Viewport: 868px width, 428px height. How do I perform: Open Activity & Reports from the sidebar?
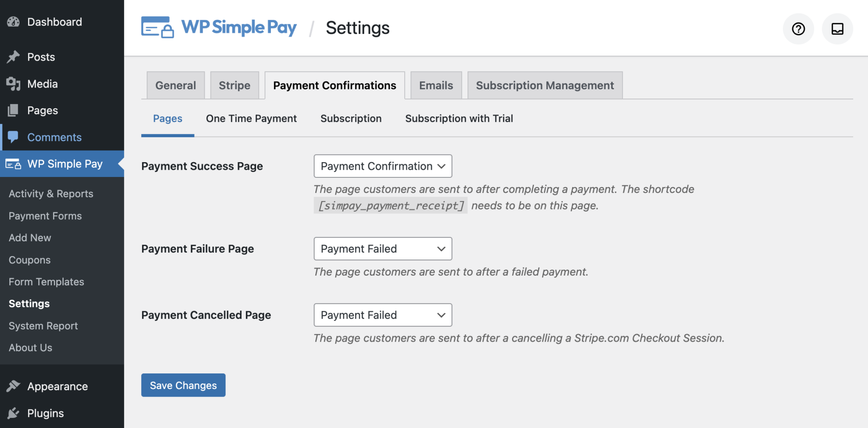click(x=50, y=193)
